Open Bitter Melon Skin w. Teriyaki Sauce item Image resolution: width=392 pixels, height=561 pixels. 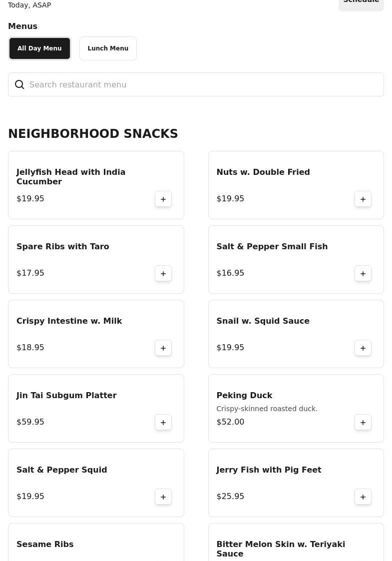[281, 549]
